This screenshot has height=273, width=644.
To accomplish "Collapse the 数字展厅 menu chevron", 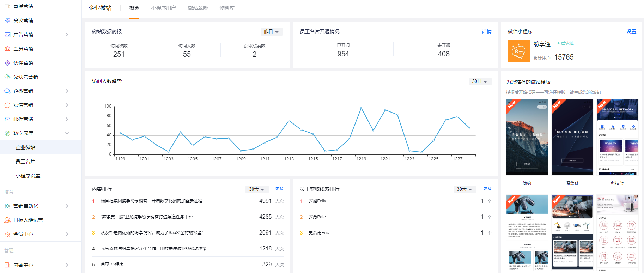I will coord(67,133).
